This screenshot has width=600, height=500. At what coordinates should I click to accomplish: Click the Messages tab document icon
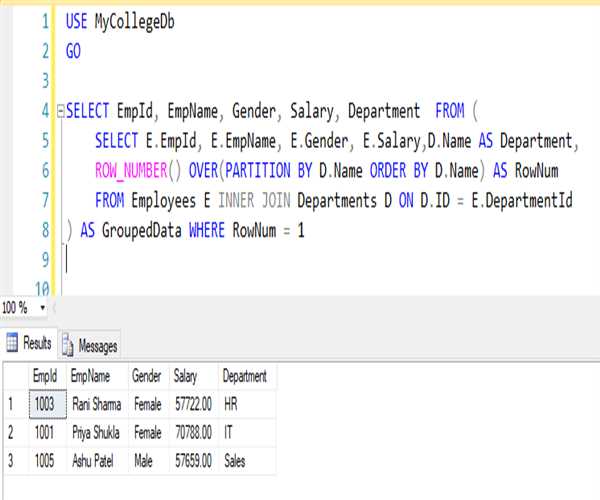point(69,346)
